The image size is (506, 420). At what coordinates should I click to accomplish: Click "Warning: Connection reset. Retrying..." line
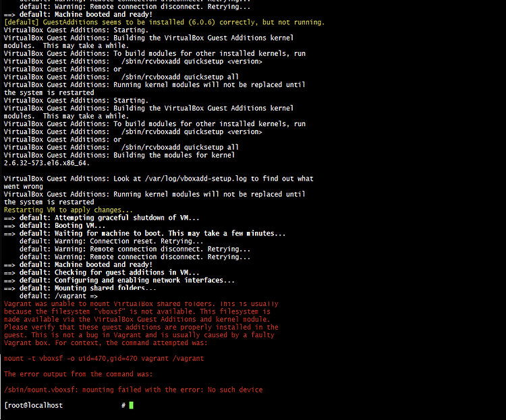(x=111, y=241)
